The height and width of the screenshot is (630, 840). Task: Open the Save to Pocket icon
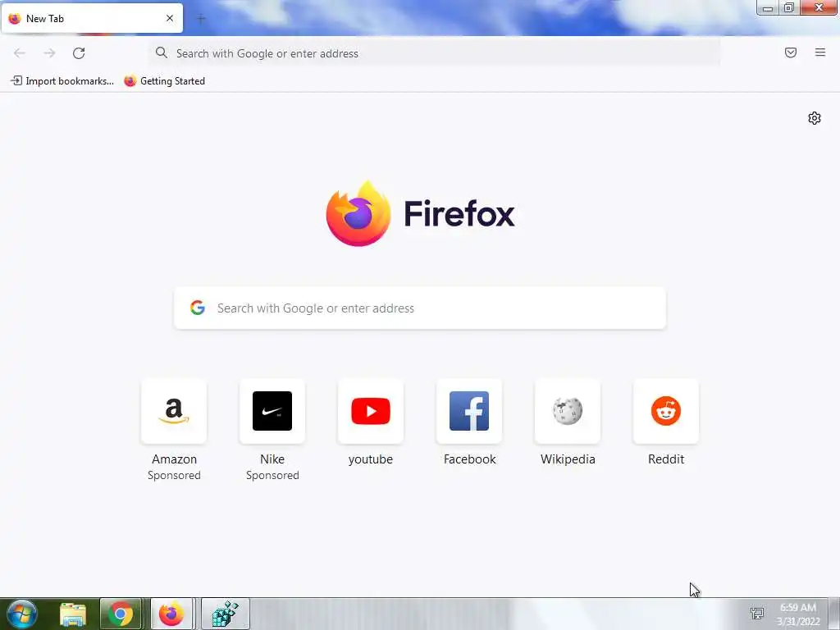(x=790, y=52)
